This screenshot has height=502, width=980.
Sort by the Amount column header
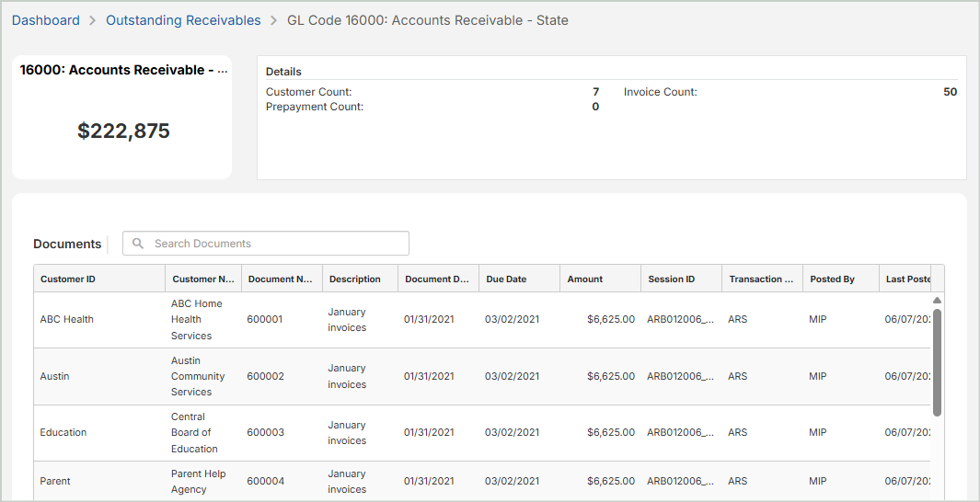tap(585, 280)
